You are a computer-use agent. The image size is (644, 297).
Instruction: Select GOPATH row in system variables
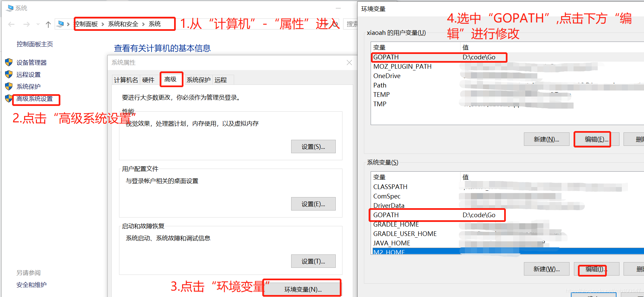[507, 215]
